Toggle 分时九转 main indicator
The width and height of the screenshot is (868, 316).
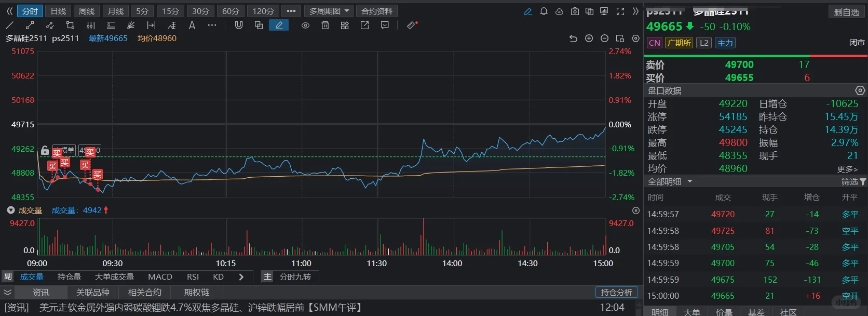(295, 277)
